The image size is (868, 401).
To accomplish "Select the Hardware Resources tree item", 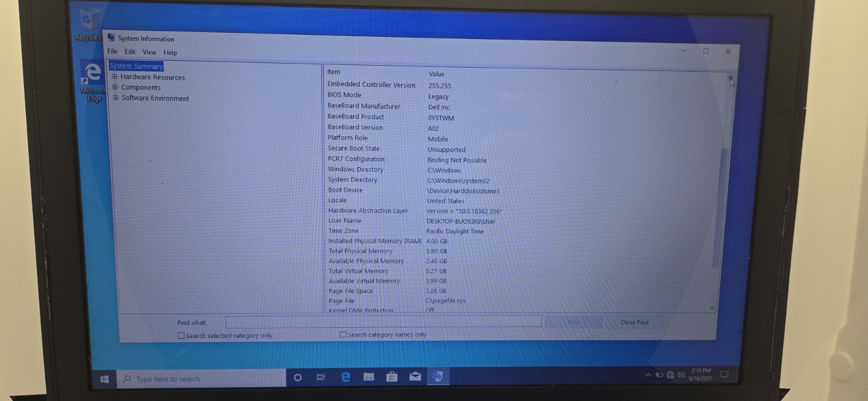I will point(152,77).
